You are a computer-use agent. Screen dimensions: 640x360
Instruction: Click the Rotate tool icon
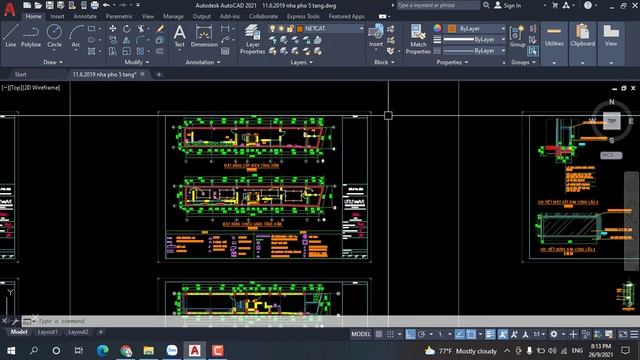pyautogui.click(x=127, y=29)
